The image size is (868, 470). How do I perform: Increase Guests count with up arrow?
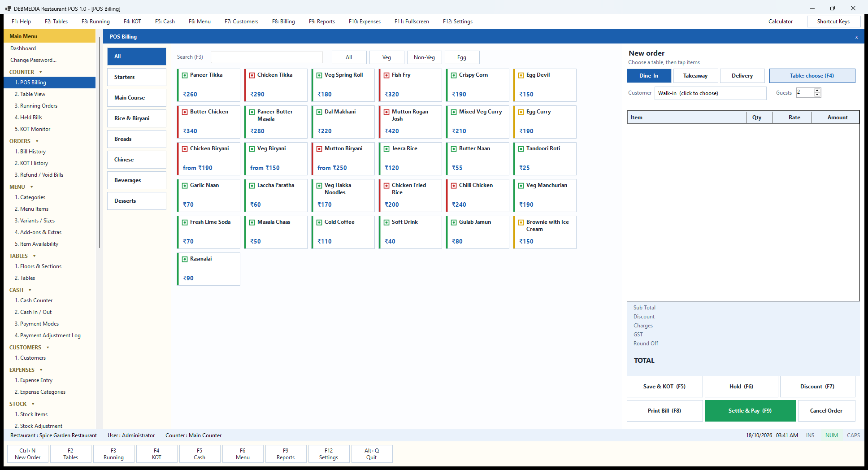pyautogui.click(x=817, y=90)
